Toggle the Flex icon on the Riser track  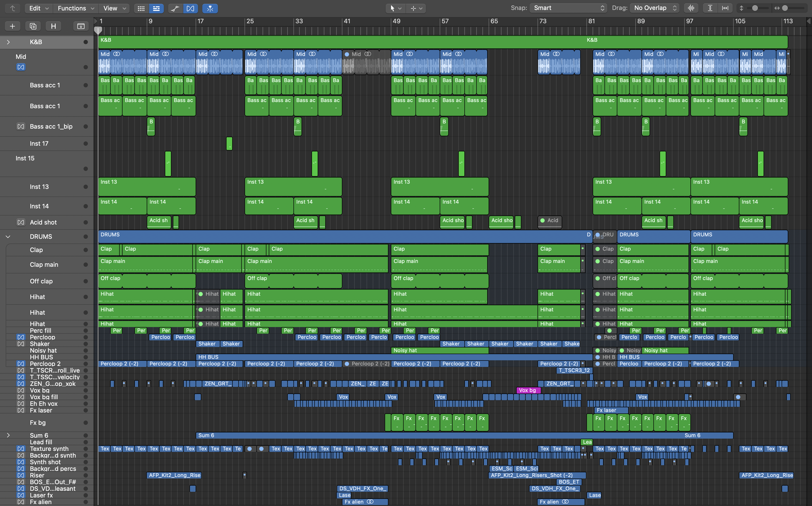pyautogui.click(x=21, y=475)
